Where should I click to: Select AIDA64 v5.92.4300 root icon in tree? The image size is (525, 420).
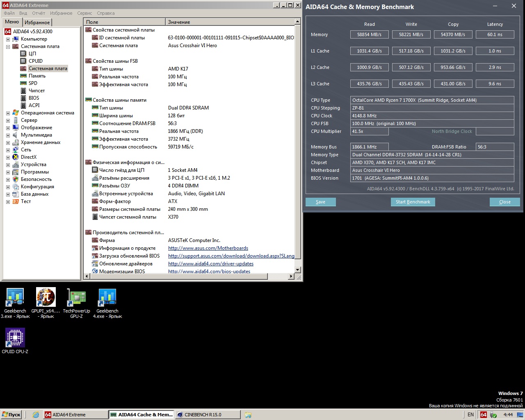(x=7, y=32)
